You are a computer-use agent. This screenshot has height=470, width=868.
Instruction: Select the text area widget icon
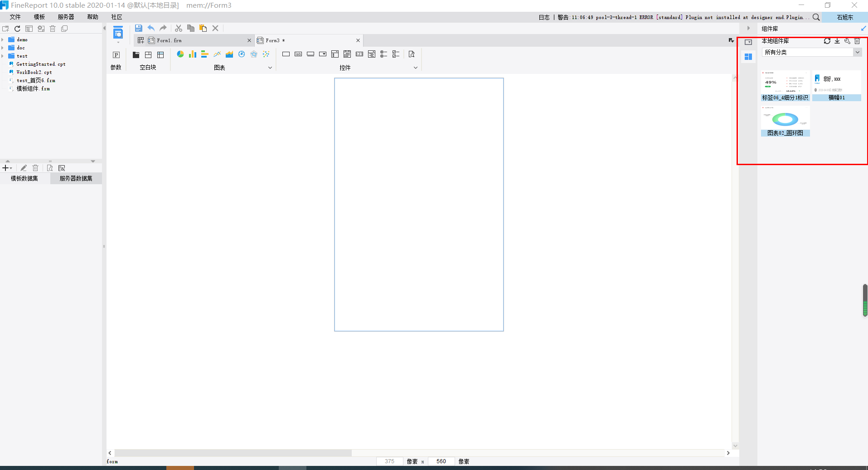[x=372, y=54]
